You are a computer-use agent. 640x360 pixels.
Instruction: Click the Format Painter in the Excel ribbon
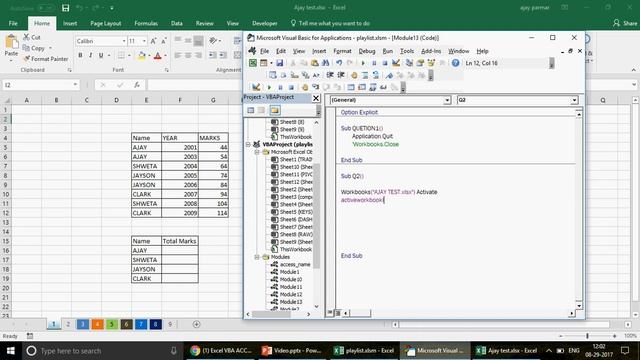pos(46,59)
